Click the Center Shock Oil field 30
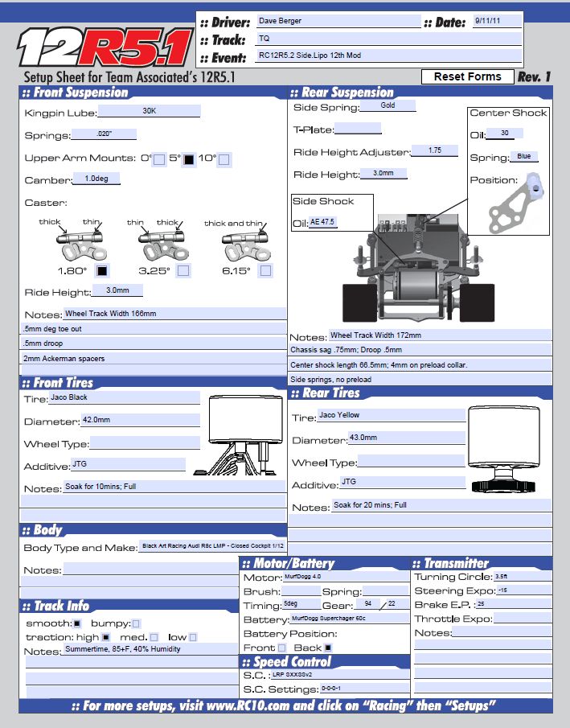 505,133
